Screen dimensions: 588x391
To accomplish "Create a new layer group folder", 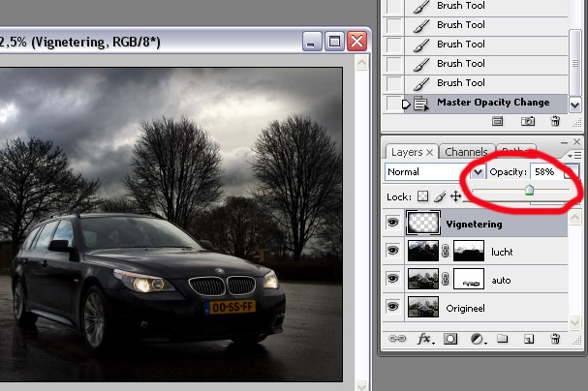I will [503, 339].
